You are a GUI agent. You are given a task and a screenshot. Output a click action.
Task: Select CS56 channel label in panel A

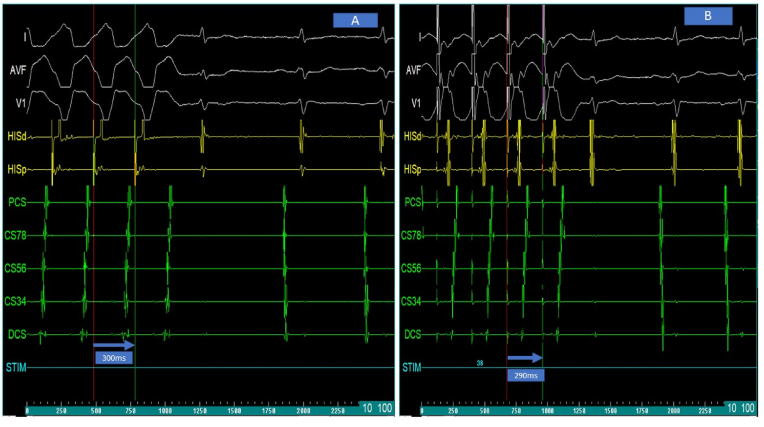[16, 268]
